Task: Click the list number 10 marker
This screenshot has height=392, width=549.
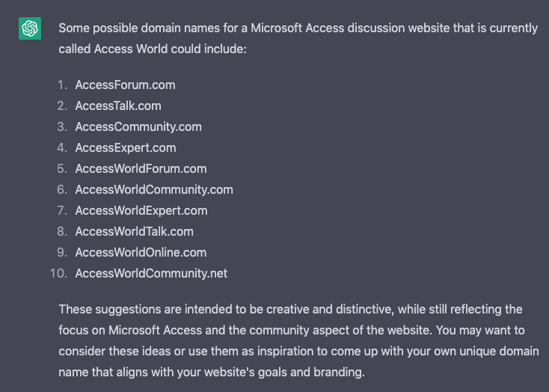Action: 58,273
